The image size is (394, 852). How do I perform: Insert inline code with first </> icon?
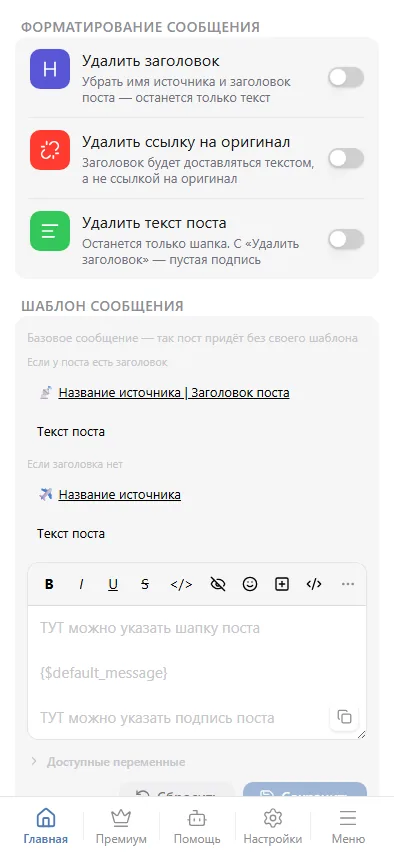click(181, 584)
